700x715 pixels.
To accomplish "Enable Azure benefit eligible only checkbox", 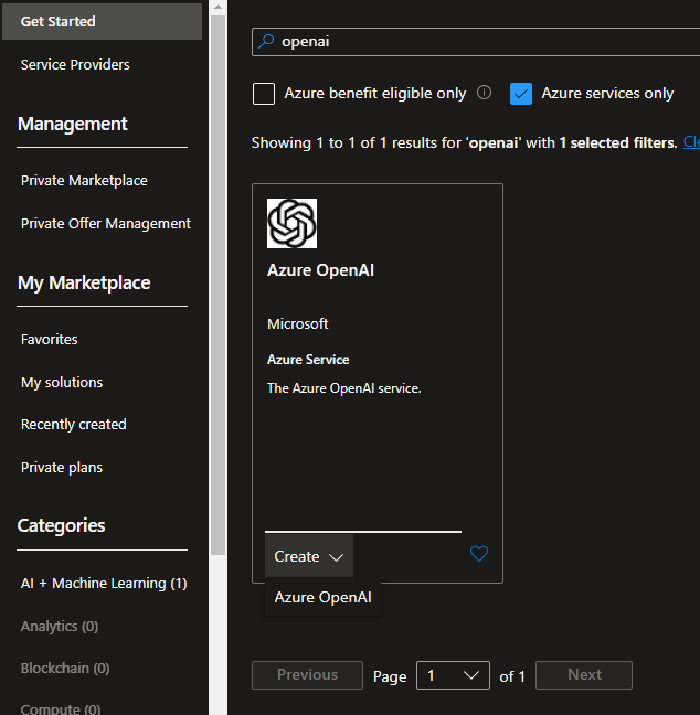I will [x=264, y=94].
